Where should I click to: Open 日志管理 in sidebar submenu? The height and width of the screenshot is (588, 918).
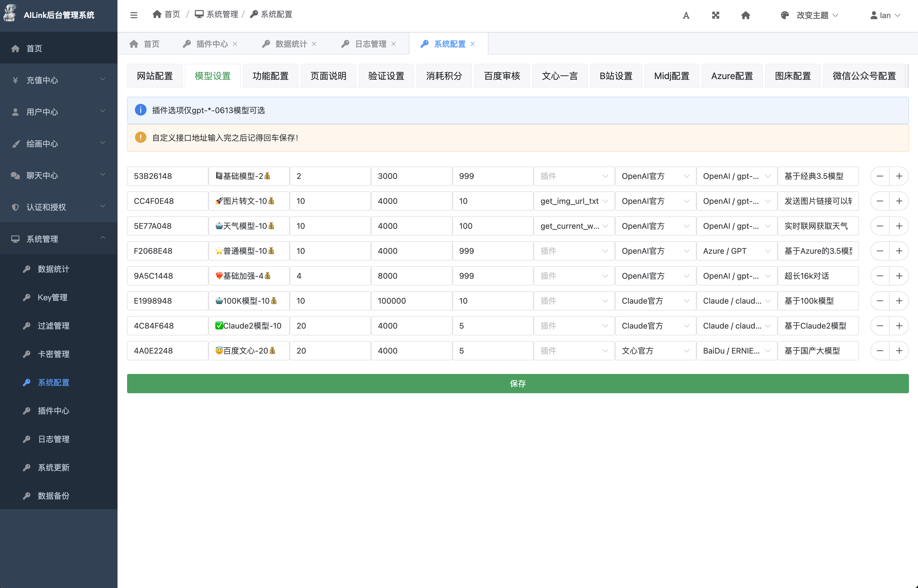click(x=58, y=439)
